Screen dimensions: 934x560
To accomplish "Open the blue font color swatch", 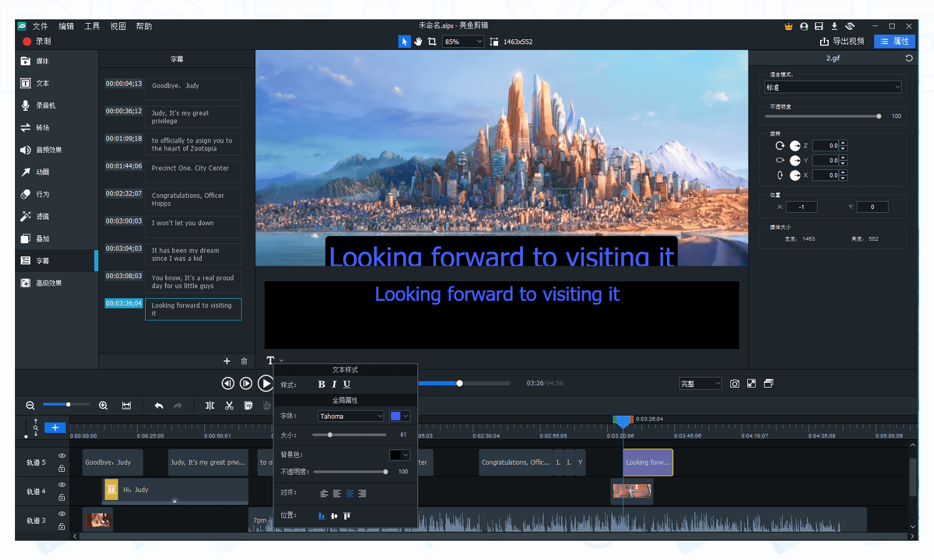I will click(395, 416).
